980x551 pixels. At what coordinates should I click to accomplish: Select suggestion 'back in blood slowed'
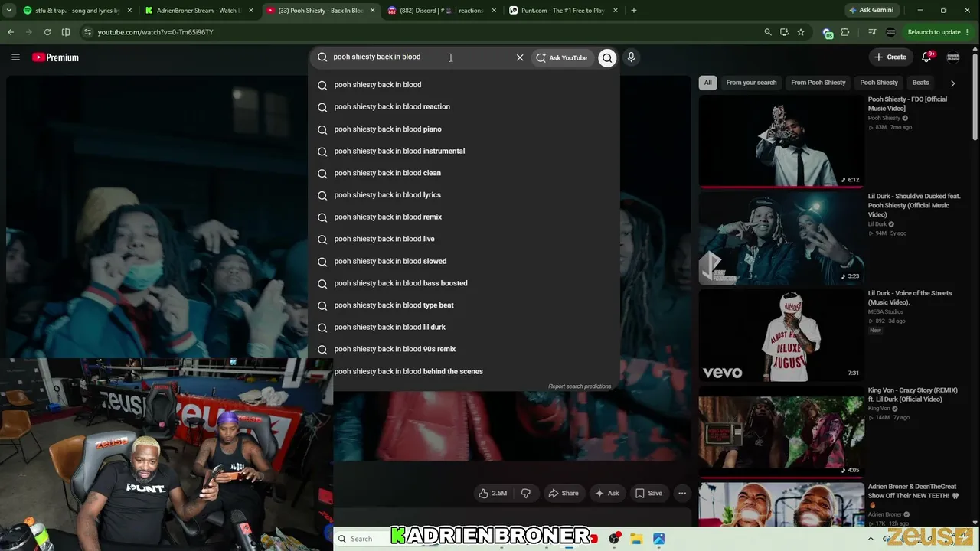464,262
